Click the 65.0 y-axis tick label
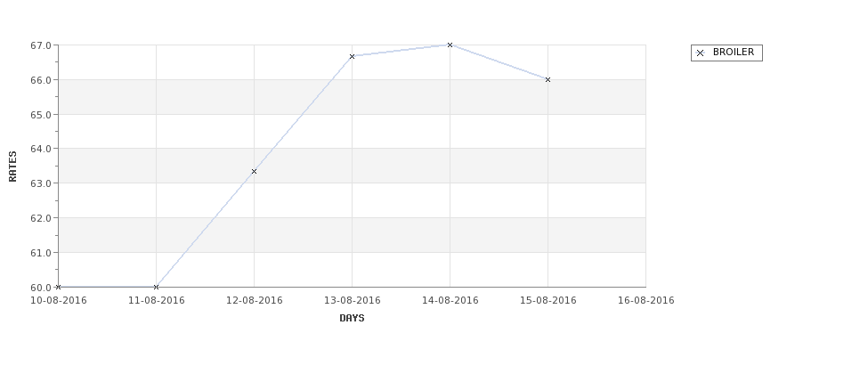Viewport: 868px width, 382px height. tap(41, 115)
